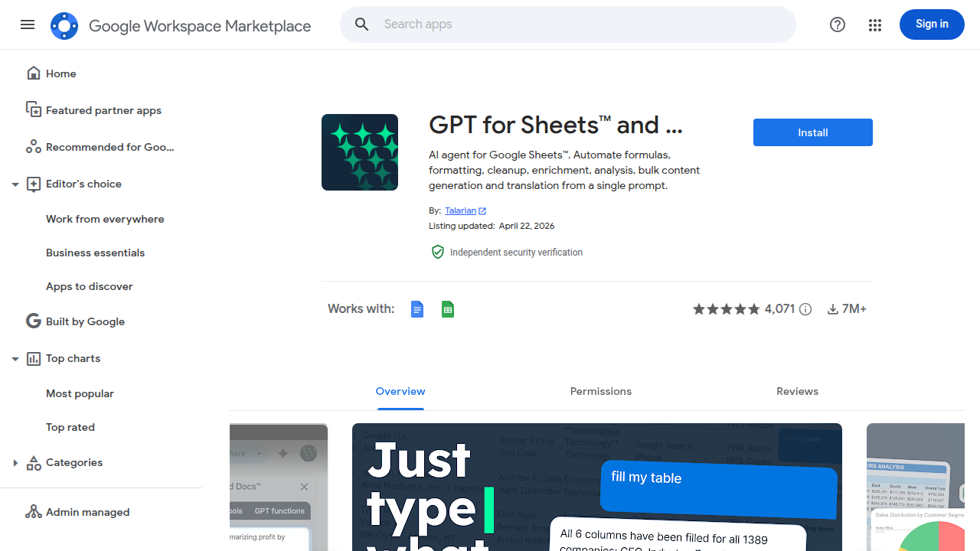Click the GPT for Sheets app title
980x551 pixels.
tap(555, 125)
